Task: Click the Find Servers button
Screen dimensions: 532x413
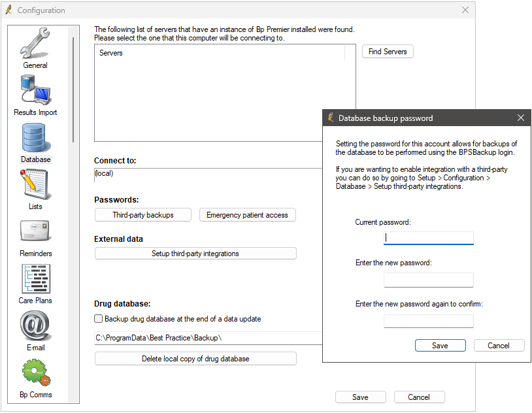Action: pyautogui.click(x=388, y=52)
